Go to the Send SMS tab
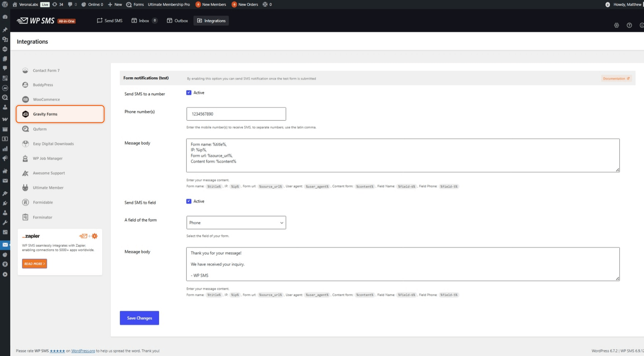Screen dimensions: 644x356 tap(110, 21)
